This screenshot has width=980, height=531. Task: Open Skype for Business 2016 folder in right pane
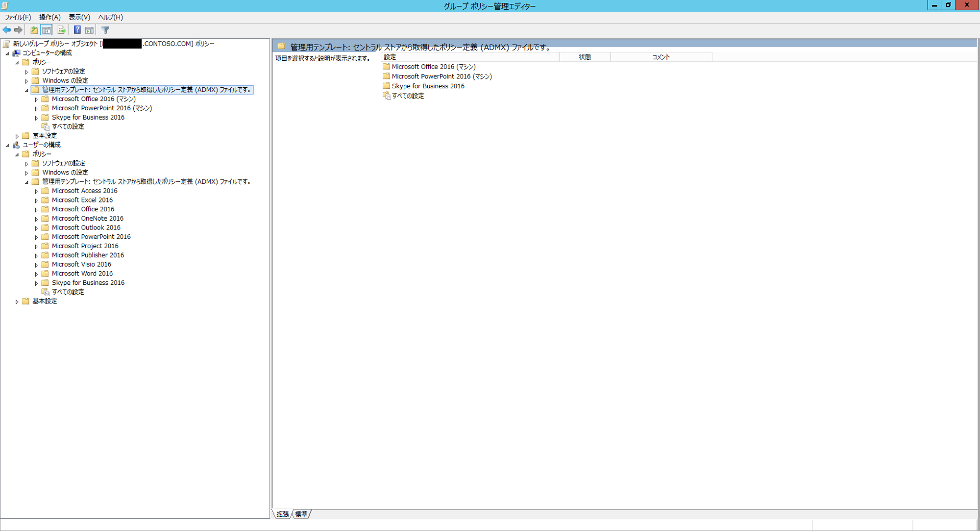coord(428,86)
